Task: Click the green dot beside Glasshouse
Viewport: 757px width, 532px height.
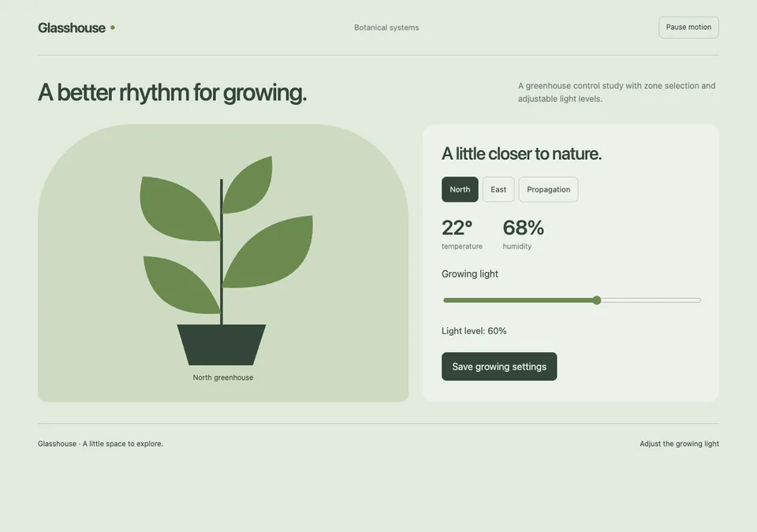Action: pyautogui.click(x=113, y=28)
